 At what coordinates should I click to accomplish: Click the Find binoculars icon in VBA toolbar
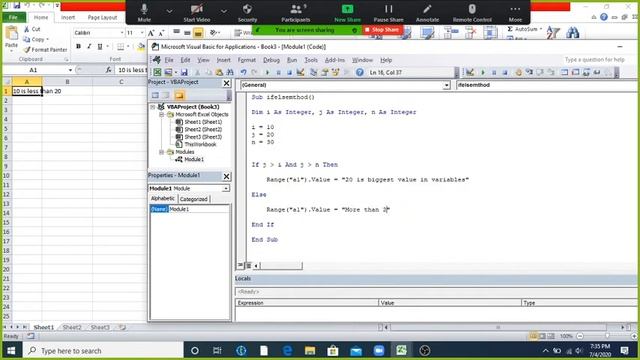point(230,72)
